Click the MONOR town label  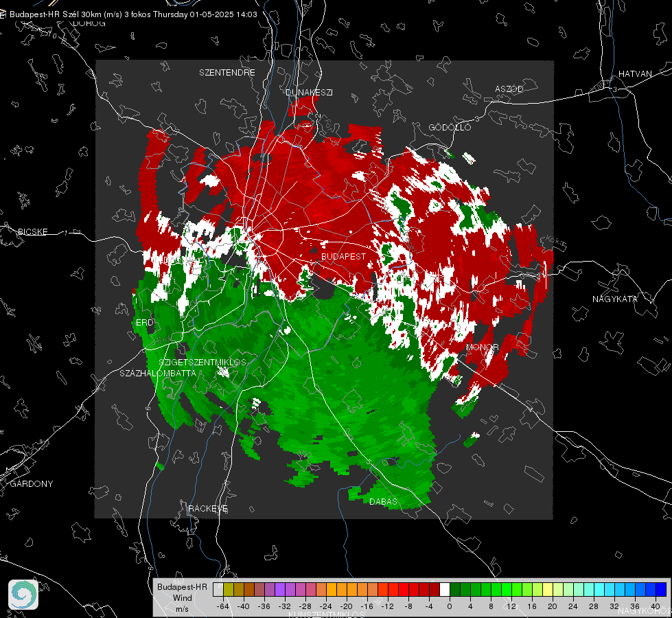[482, 347]
